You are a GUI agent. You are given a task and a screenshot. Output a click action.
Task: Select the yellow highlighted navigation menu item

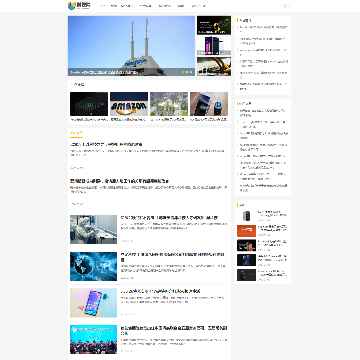click(x=103, y=6)
